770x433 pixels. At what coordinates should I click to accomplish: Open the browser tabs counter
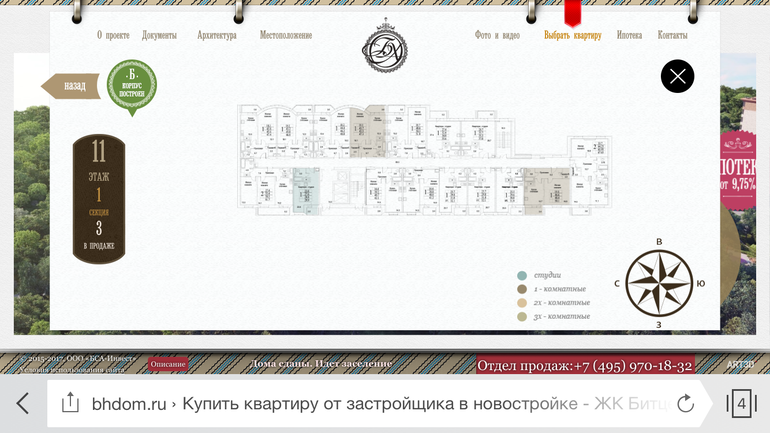(x=740, y=404)
